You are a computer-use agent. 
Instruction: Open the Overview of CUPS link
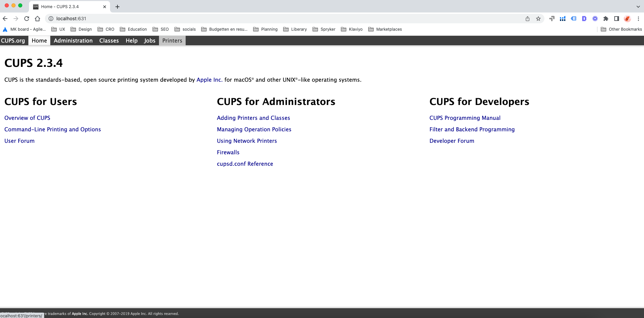click(x=27, y=118)
